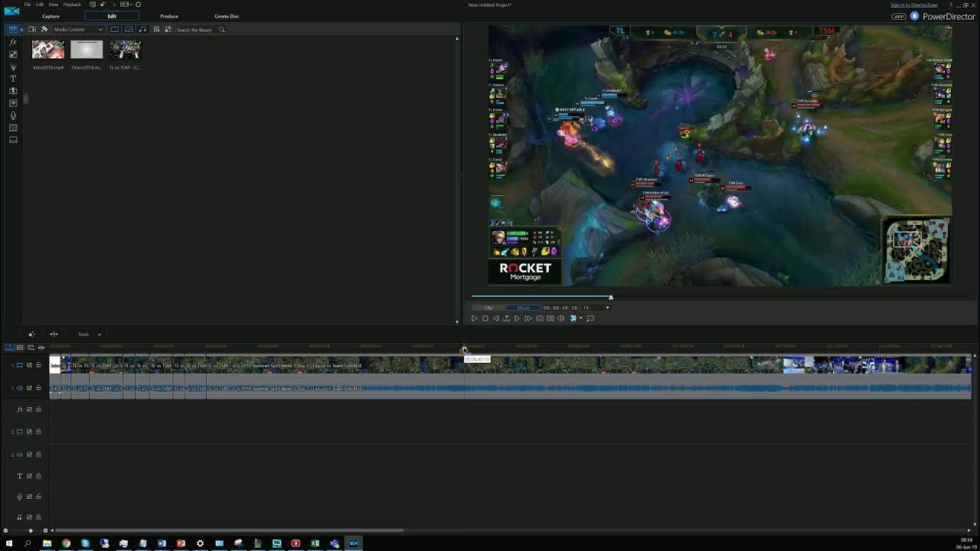
Task: Click the magic tool sparkle icon
Action: tap(31, 334)
